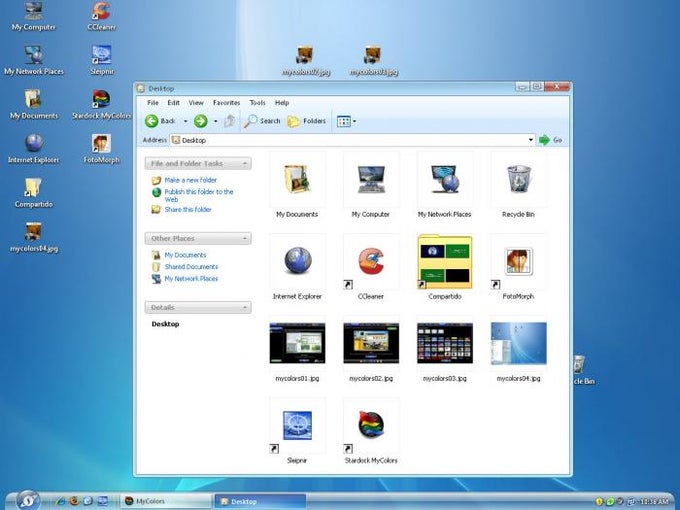680x510 pixels.
Task: Select mycolors04.jpg file on desktop
Action: [x=34, y=237]
